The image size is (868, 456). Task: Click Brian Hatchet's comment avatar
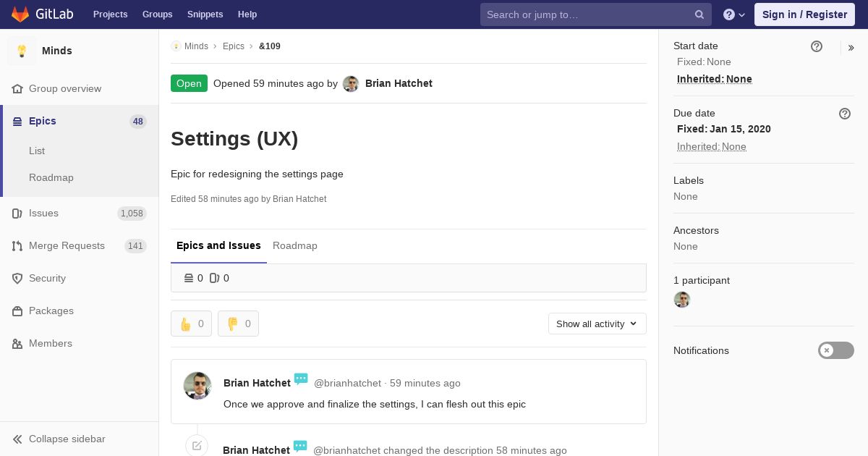[197, 386]
